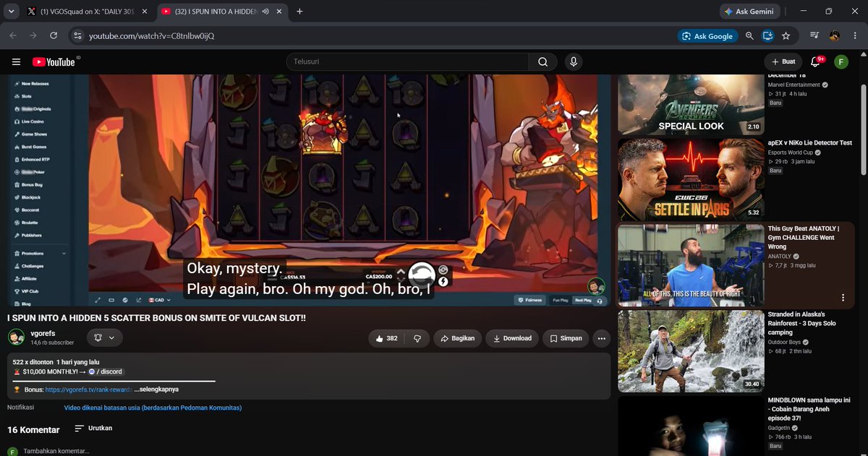
Task: Expand the subscription notification bell dropdown
Action: click(105, 337)
